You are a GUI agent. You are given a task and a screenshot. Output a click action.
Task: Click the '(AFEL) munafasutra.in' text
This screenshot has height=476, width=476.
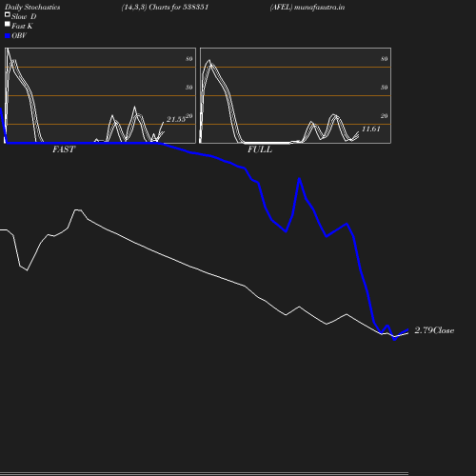[307, 8]
